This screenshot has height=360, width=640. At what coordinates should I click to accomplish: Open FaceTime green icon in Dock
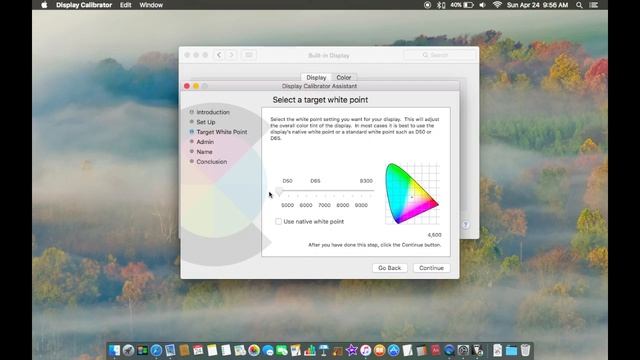282,350
